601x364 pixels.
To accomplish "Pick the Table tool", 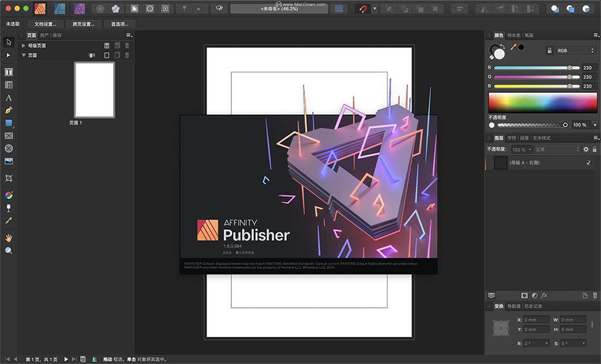I will [x=9, y=85].
